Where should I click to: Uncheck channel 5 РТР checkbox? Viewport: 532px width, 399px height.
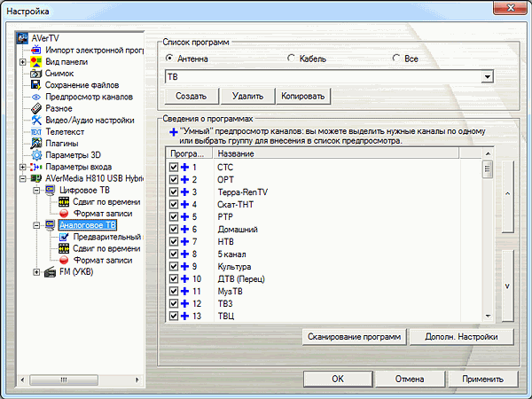[x=174, y=217]
